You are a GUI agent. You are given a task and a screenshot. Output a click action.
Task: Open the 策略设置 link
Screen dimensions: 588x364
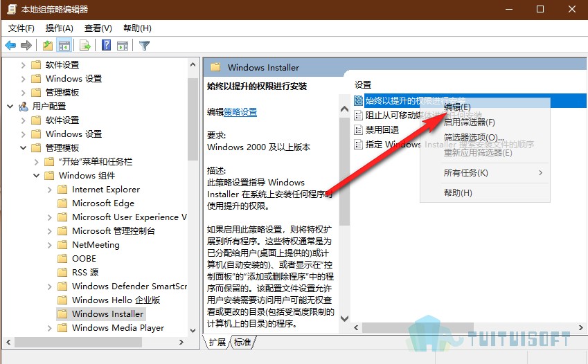pyautogui.click(x=240, y=111)
